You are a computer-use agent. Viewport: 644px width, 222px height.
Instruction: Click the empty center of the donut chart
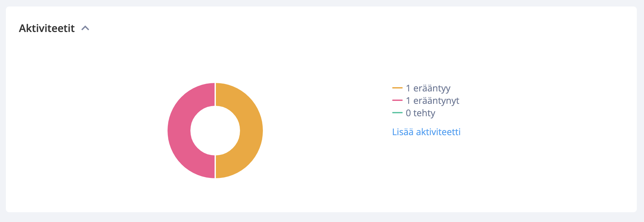click(x=215, y=131)
